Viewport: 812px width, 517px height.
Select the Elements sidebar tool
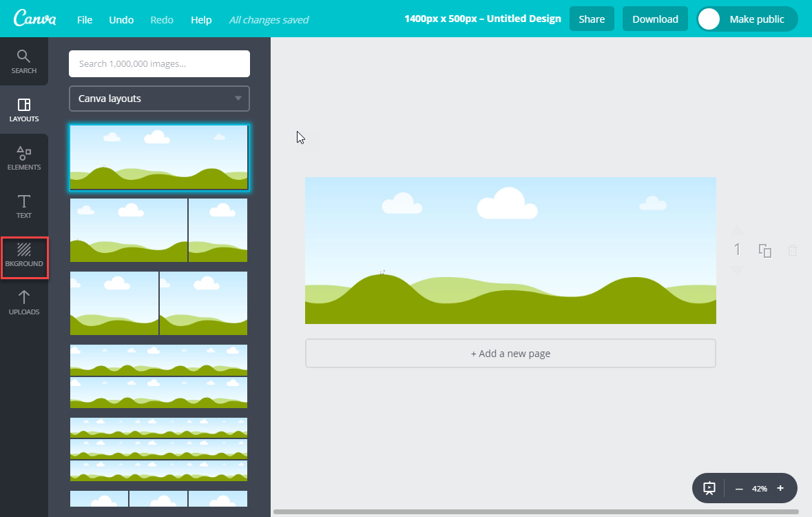[24, 158]
